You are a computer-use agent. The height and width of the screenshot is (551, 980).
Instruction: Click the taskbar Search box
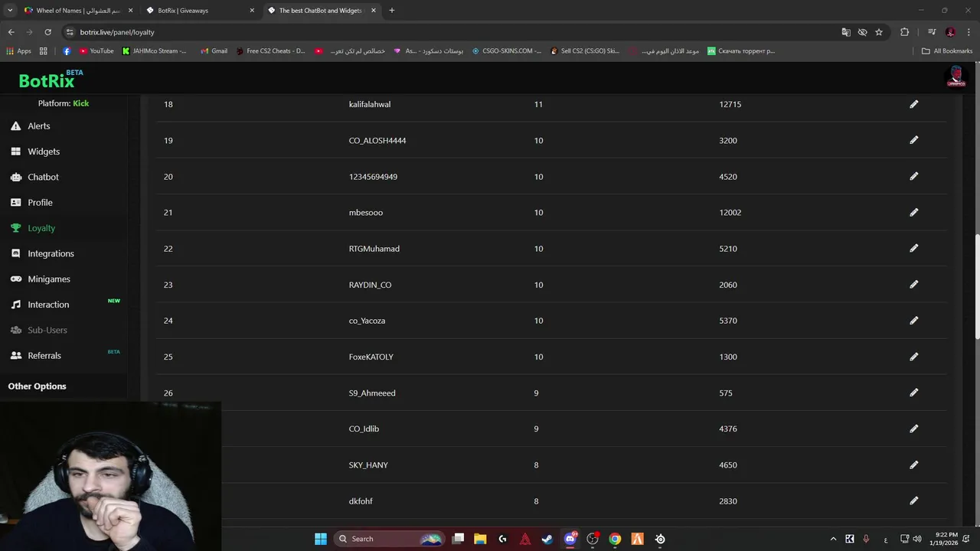coord(390,539)
